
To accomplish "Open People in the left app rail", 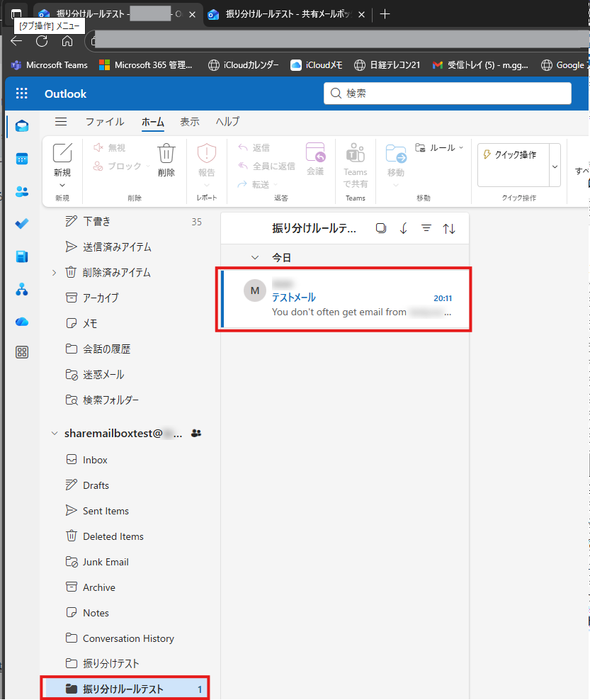I will 22,191.
